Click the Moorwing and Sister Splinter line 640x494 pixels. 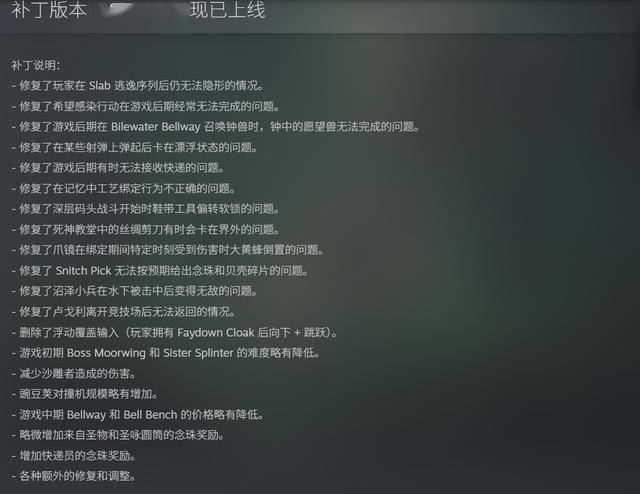click(x=166, y=353)
